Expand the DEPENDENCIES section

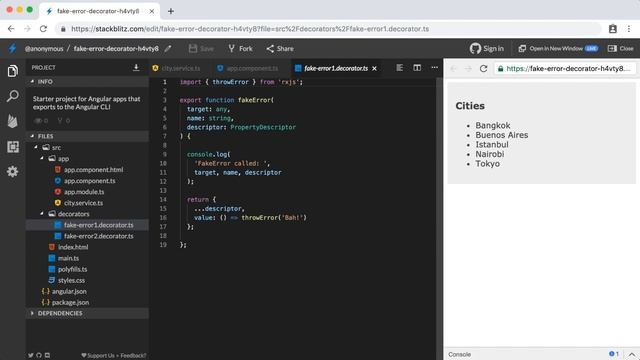[32, 313]
